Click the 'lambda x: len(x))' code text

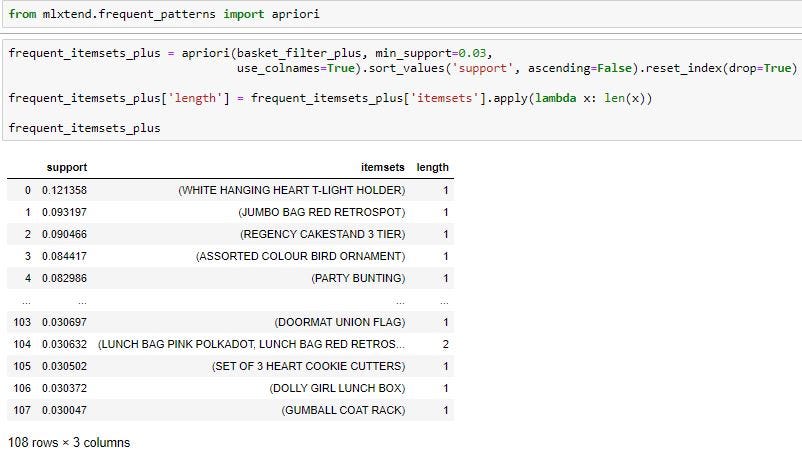(594, 98)
